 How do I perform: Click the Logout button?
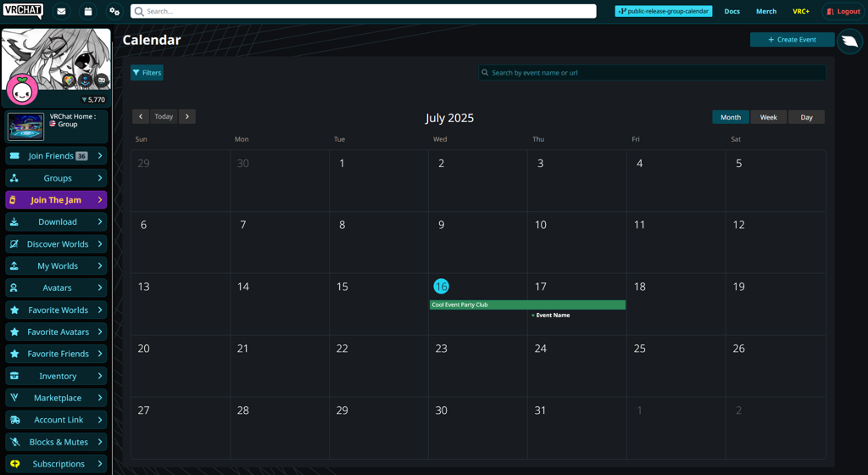(x=843, y=11)
